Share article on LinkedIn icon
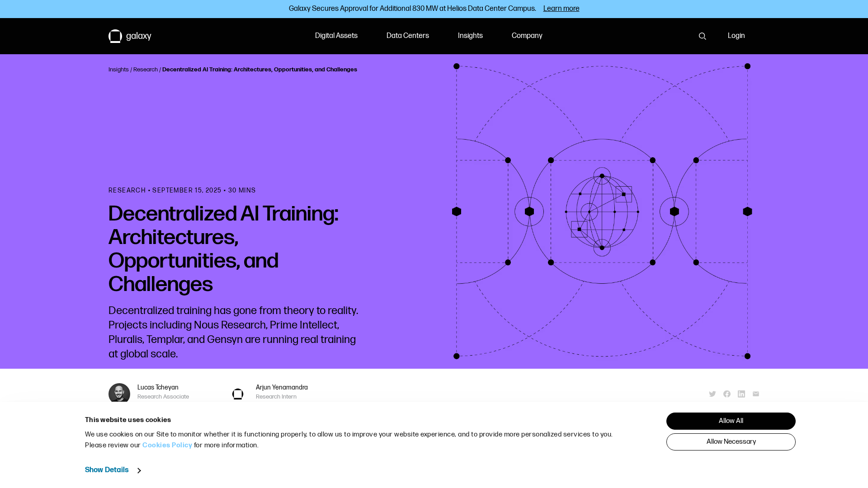The image size is (868, 488). tap(741, 394)
